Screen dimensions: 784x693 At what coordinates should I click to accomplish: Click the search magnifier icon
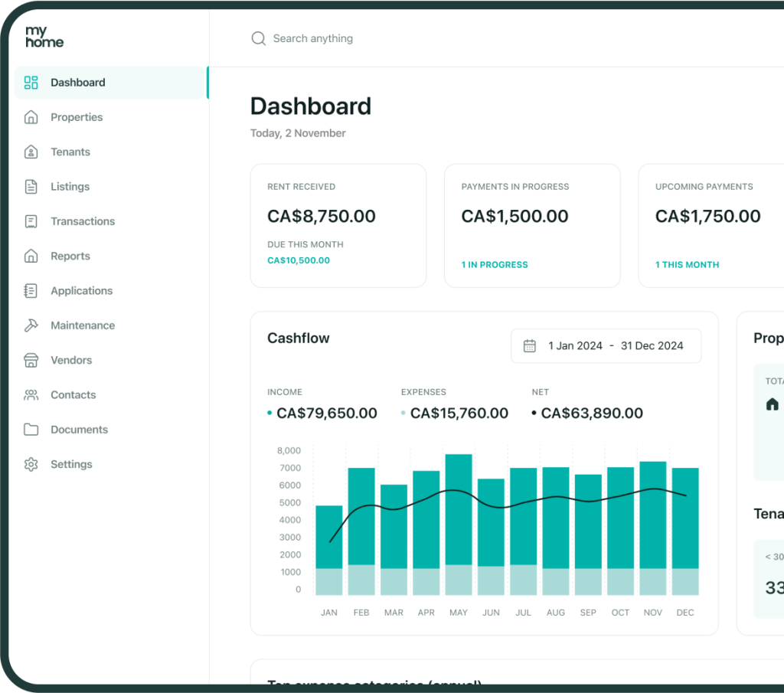[x=259, y=38]
